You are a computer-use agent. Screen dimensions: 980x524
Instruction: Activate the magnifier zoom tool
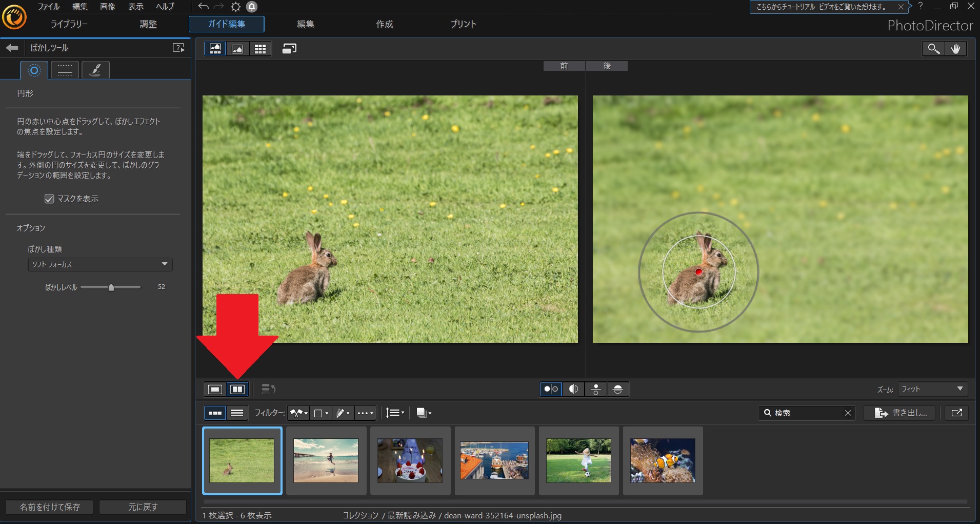[x=933, y=49]
